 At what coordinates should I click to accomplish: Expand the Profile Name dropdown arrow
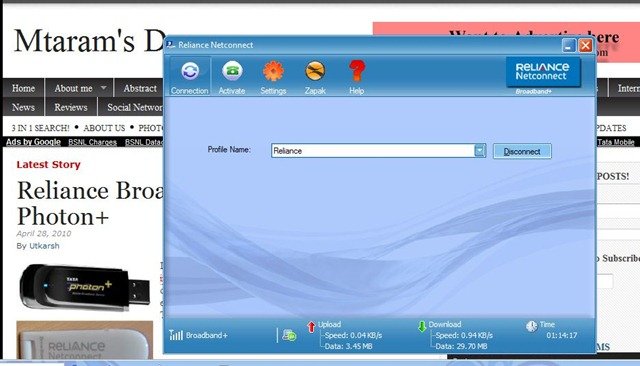coord(480,151)
